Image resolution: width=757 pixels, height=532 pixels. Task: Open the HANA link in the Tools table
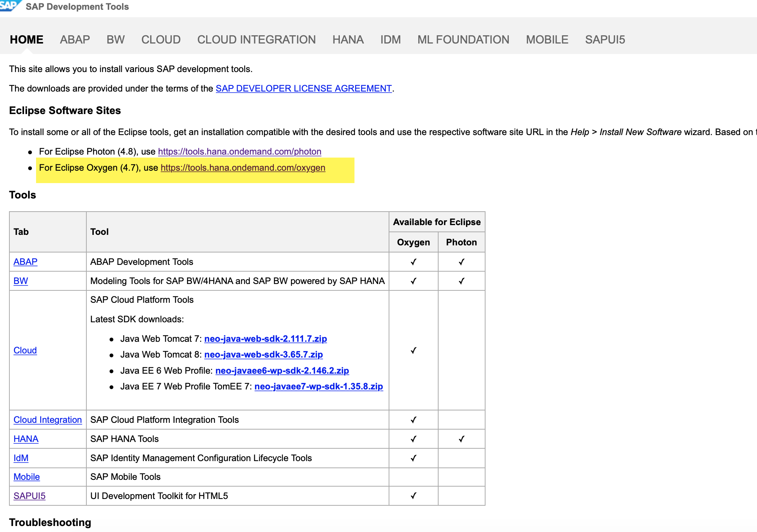tap(26, 439)
